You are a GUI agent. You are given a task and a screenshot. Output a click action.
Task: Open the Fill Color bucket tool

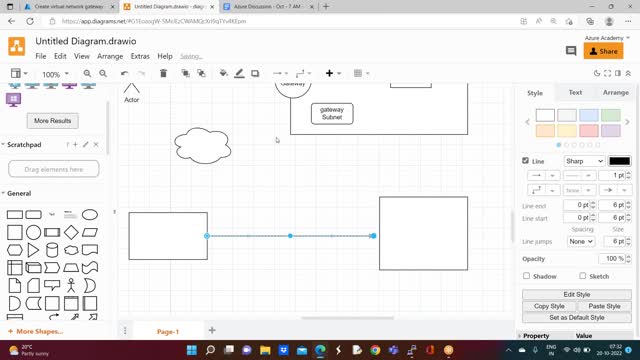[x=223, y=73]
